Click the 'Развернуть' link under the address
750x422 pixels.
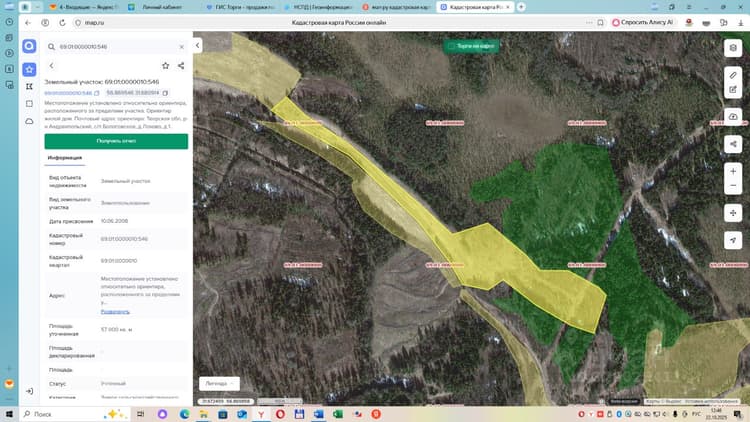point(115,312)
